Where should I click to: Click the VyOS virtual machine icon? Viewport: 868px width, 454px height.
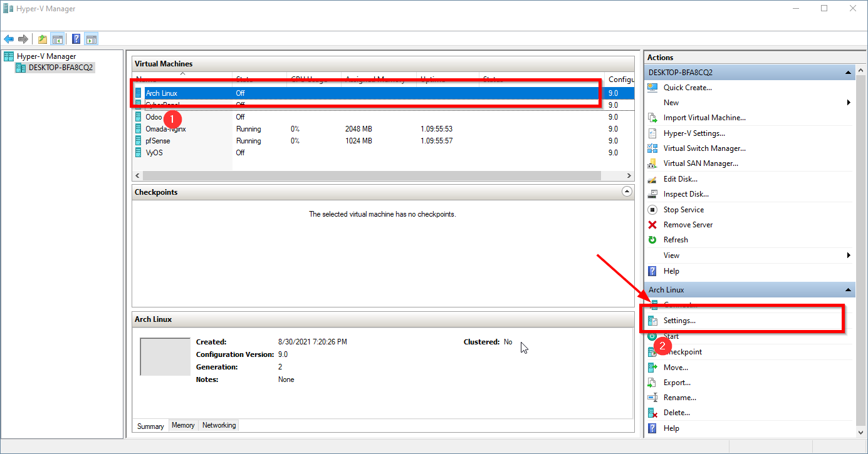coord(139,153)
